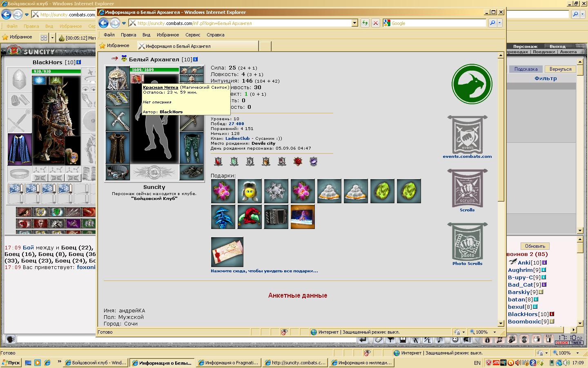Click the Подсказка button in background window
The height and width of the screenshot is (368, 588).
pyautogui.click(x=526, y=69)
